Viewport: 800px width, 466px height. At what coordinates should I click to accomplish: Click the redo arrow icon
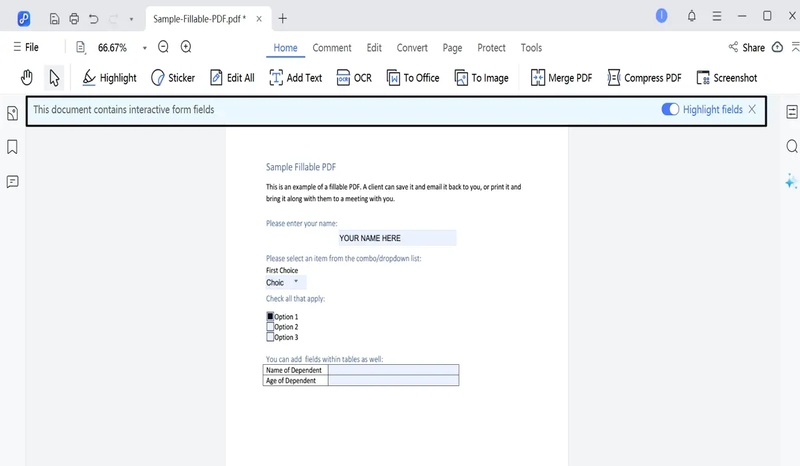113,19
